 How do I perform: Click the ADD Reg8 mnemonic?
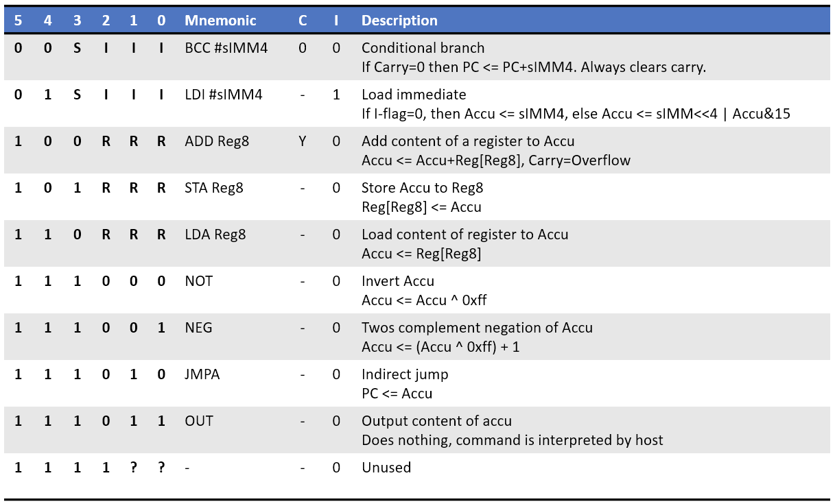coord(217,141)
